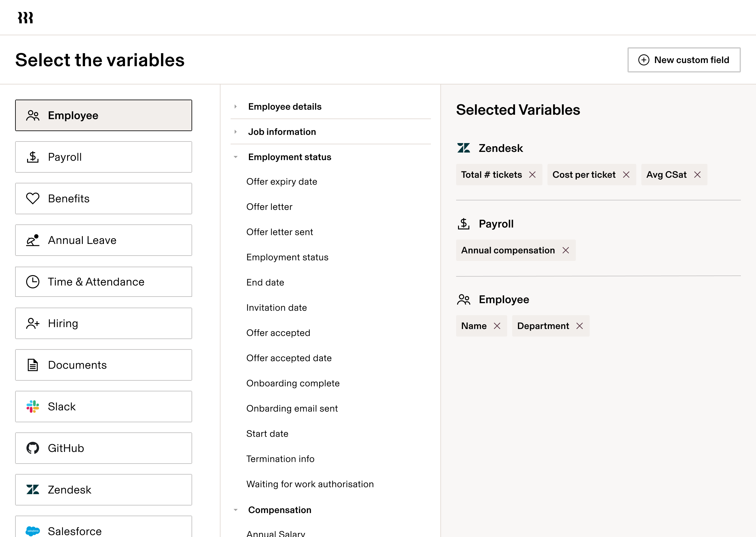Remove the Annual compensation variable
The width and height of the screenshot is (756, 537).
tap(566, 250)
